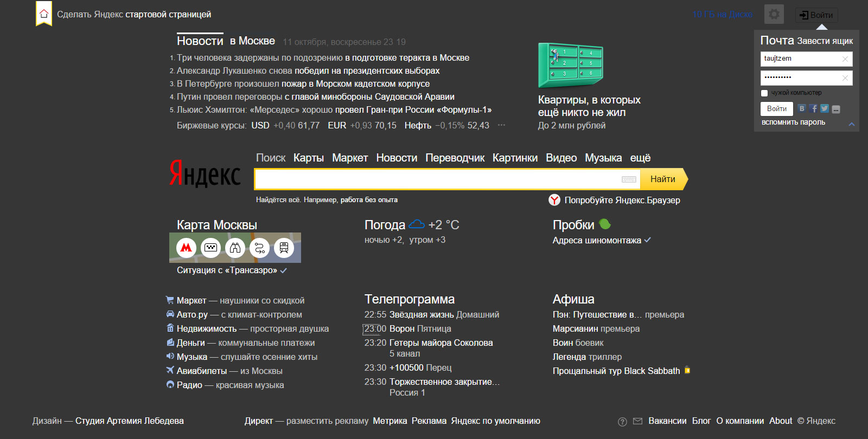
Task: Click the taxi icon on Moscow map
Action: 210,248
